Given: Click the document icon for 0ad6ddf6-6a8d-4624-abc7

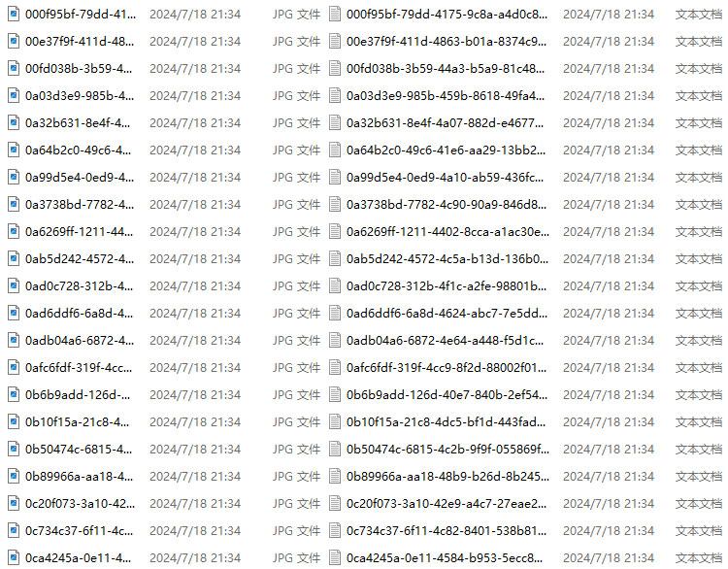Looking at the screenshot, I should (335, 313).
